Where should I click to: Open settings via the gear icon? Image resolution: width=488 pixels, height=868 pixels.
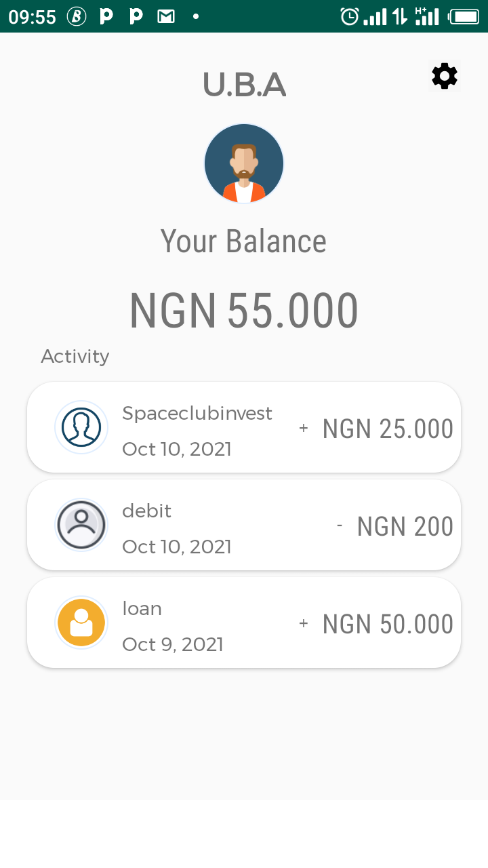[x=445, y=76]
